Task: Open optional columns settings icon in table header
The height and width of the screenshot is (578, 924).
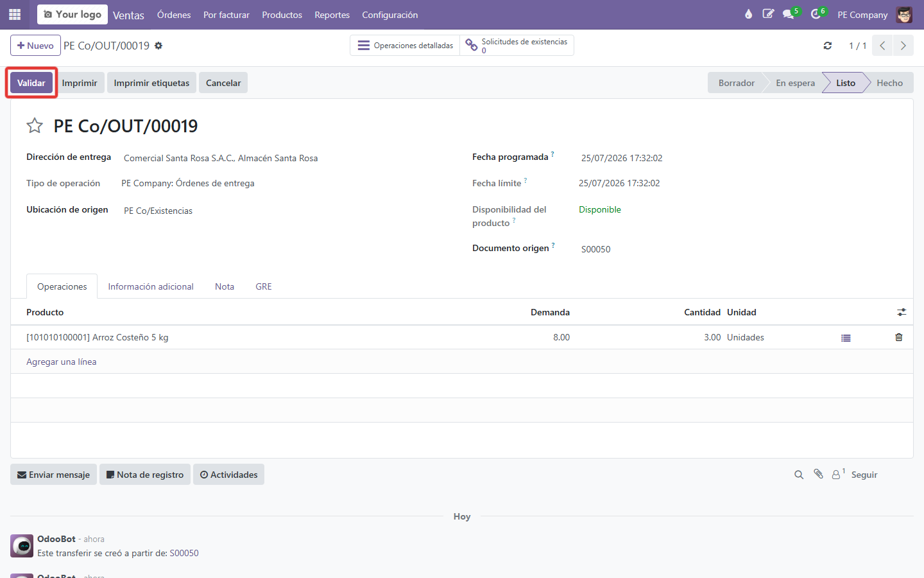Action: pyautogui.click(x=902, y=312)
